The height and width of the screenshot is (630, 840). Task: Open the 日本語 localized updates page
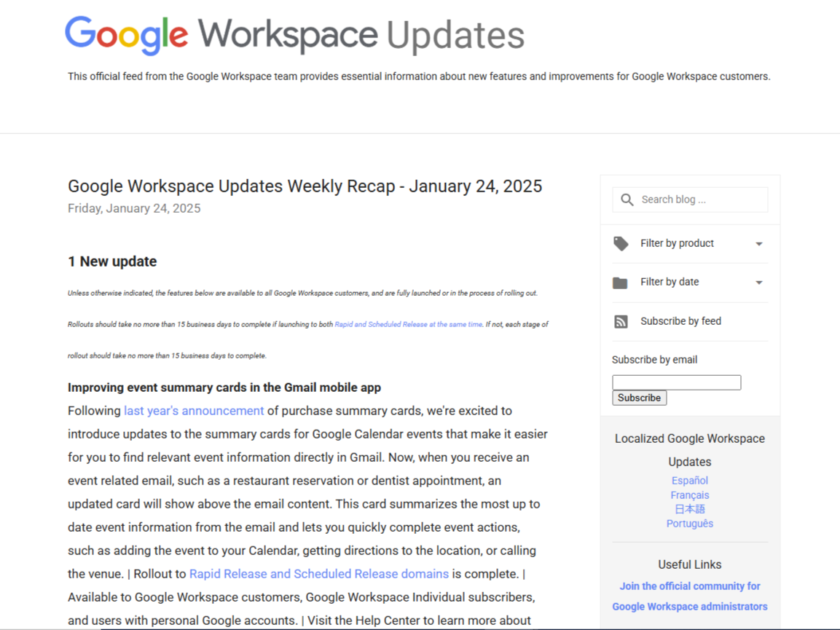click(689, 509)
